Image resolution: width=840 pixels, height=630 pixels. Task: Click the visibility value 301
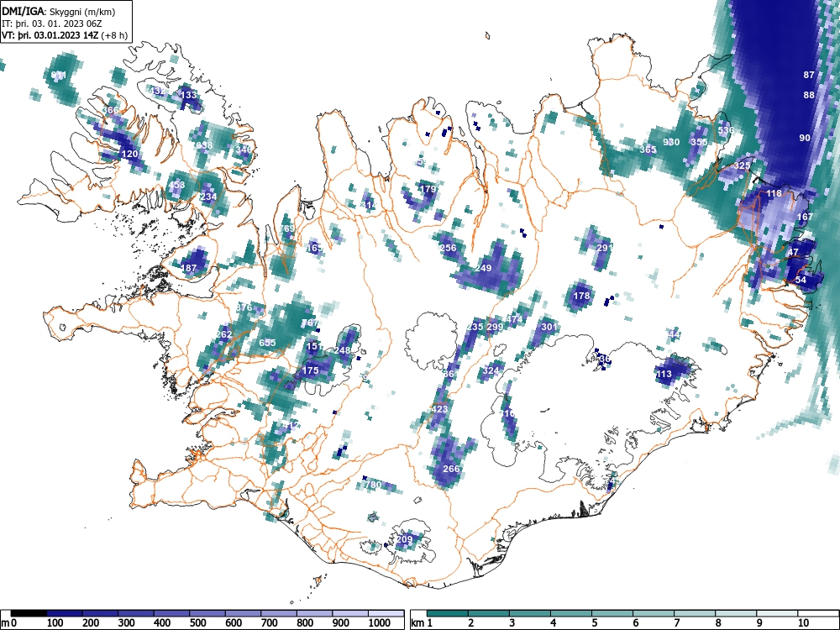pyautogui.click(x=549, y=327)
